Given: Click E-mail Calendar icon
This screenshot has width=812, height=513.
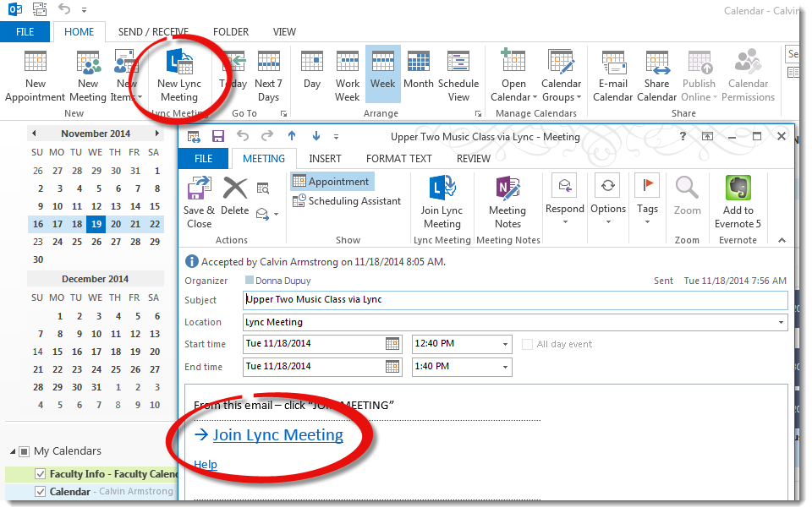Looking at the screenshot, I should (x=613, y=62).
